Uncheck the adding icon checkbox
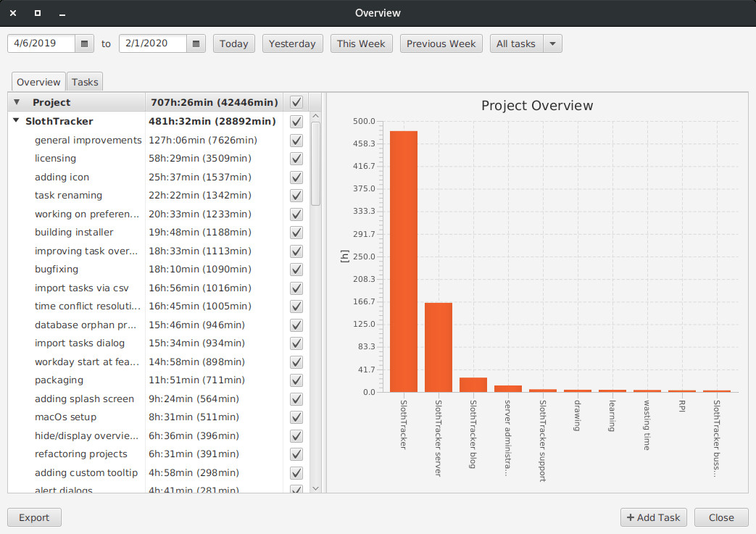Screen dimensions: 756x534 [x=296, y=178]
